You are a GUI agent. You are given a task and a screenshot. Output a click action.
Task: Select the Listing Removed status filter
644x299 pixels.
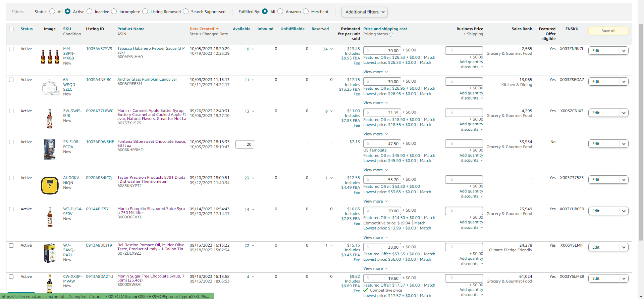tap(145, 11)
